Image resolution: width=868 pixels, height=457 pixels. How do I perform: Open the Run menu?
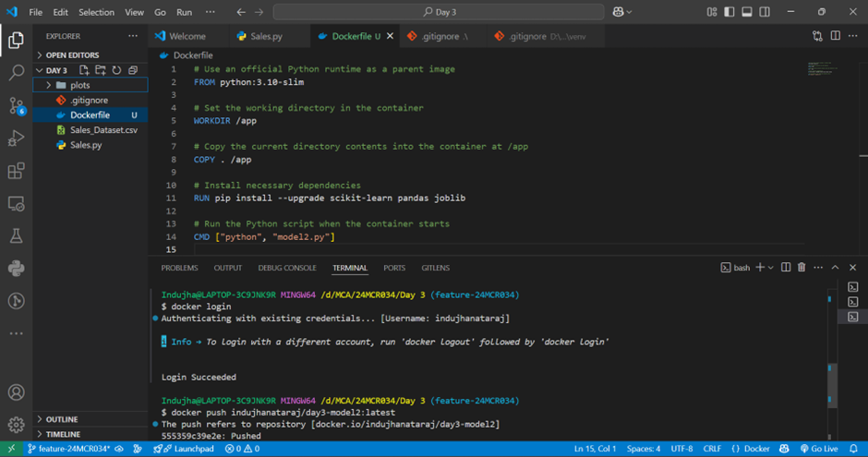coord(185,12)
